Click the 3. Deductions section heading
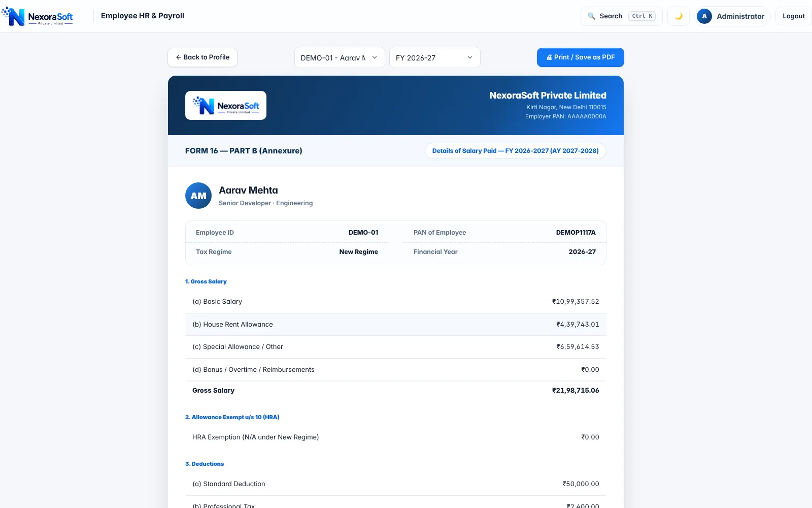 pyautogui.click(x=205, y=464)
